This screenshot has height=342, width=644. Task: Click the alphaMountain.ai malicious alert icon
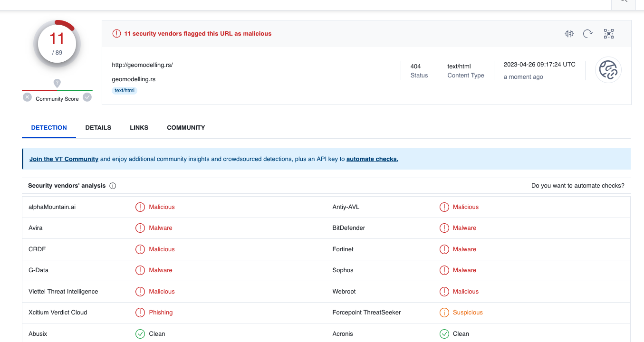coord(140,207)
